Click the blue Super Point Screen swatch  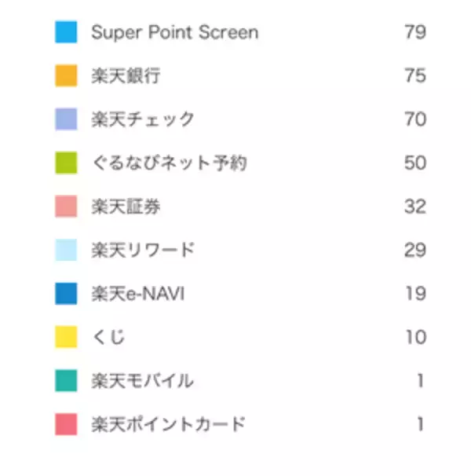66,32
